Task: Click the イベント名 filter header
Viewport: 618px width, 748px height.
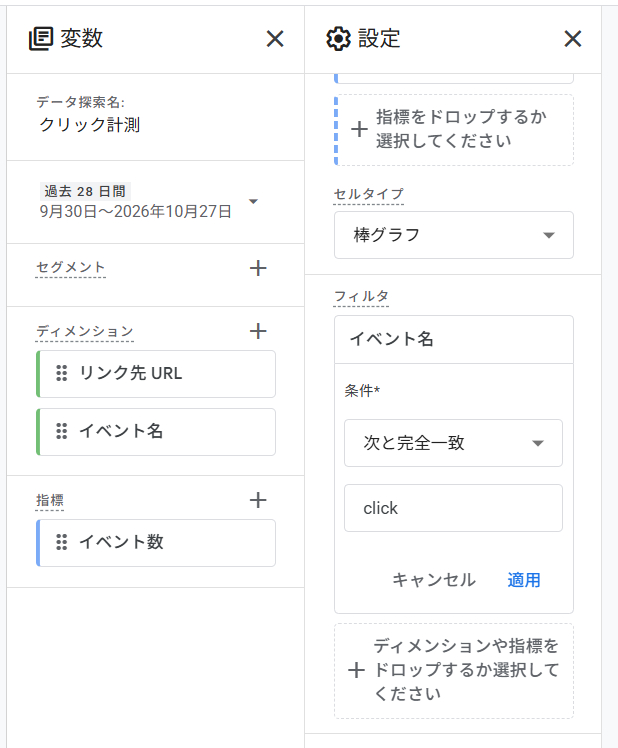Action: (454, 339)
